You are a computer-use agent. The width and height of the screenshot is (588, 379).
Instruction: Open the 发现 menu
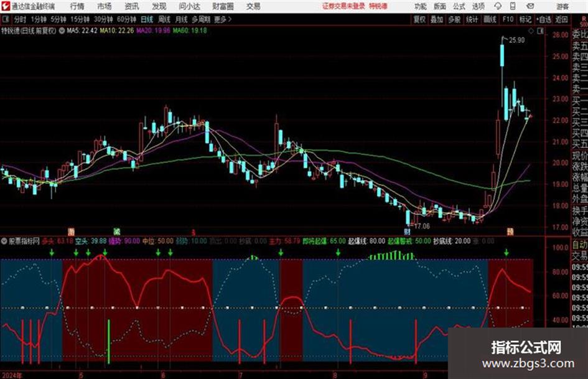pyautogui.click(x=159, y=6)
